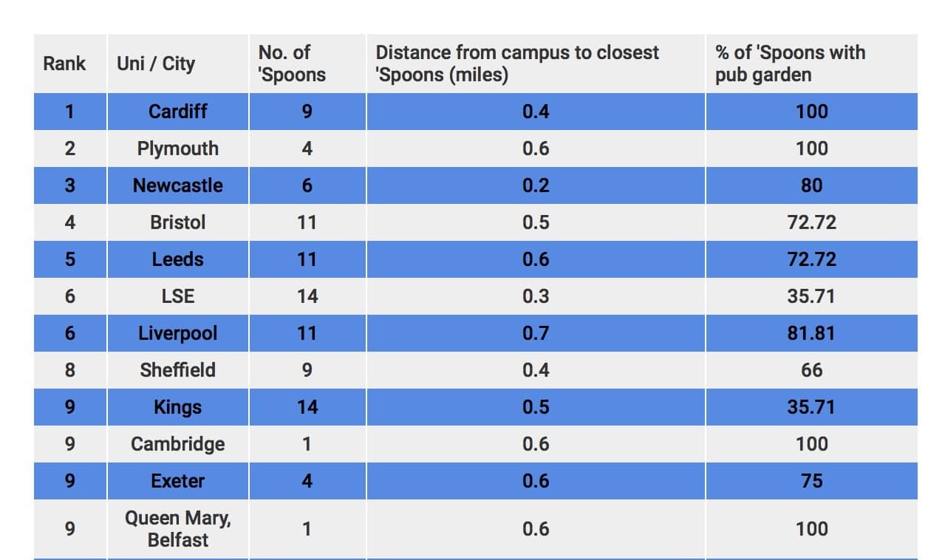The width and height of the screenshot is (928, 560).
Task: Click Newcastle's 0.2 miles distance value
Action: point(536,185)
